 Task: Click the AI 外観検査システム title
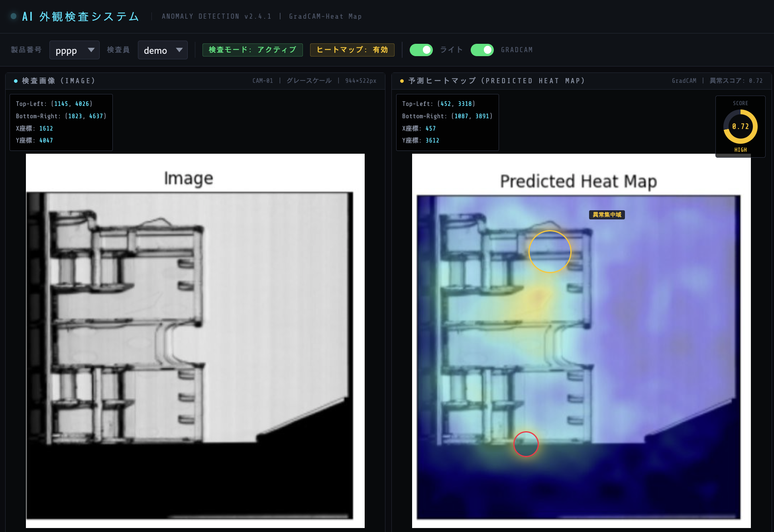81,16
